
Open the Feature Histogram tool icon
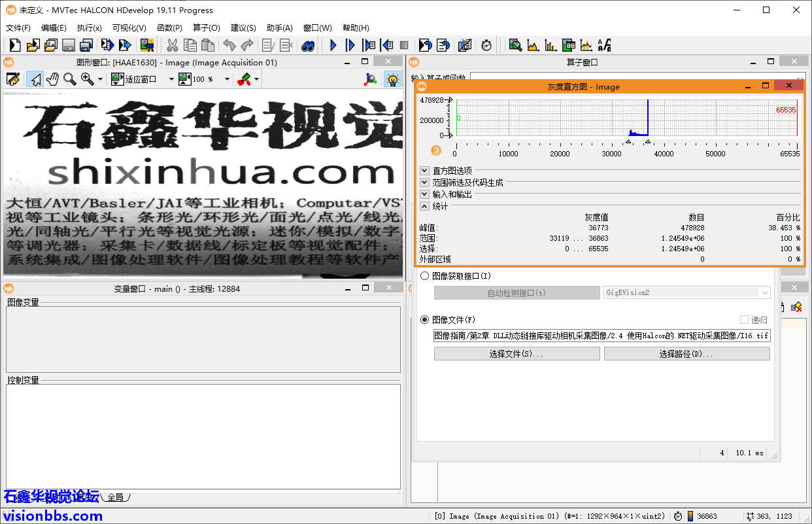pos(551,45)
